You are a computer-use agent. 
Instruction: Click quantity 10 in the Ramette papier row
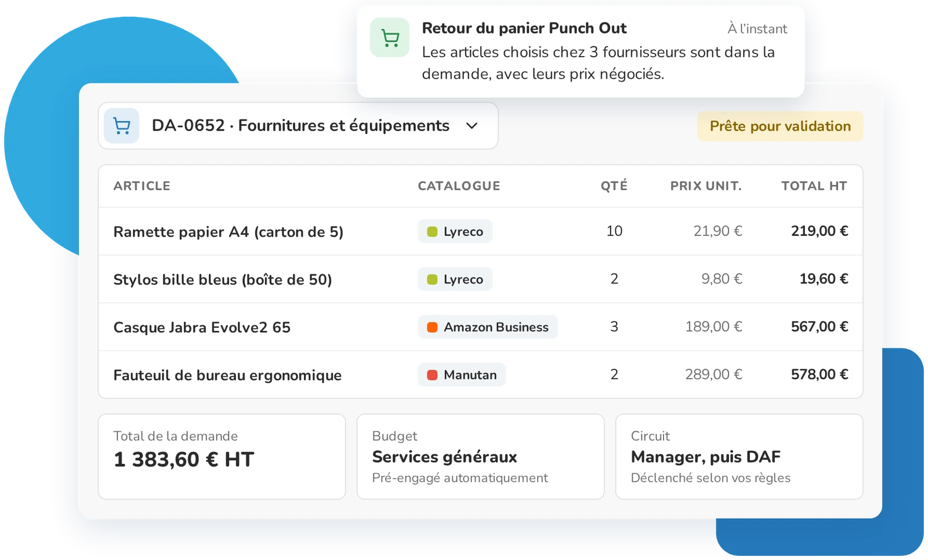click(x=614, y=231)
